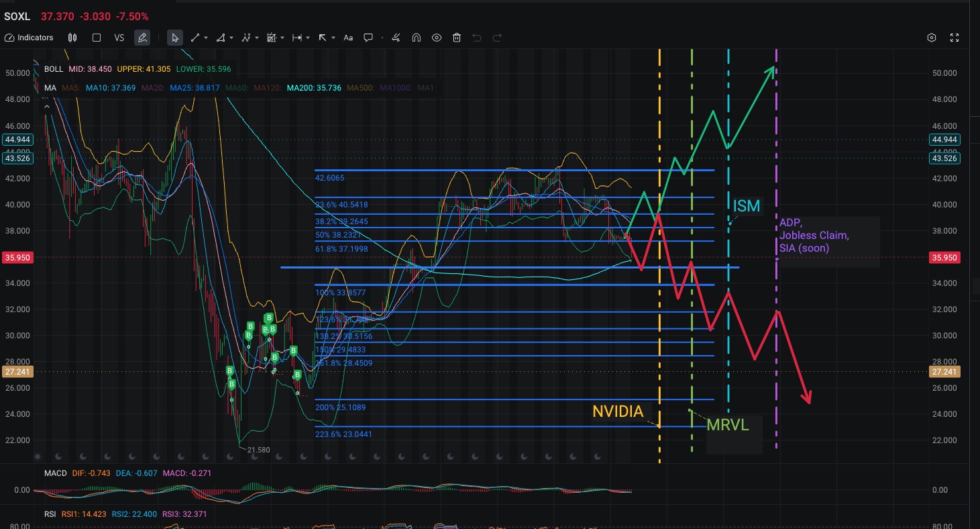The height and width of the screenshot is (529, 980).
Task: Expand the shape tool dropdown
Action: (x=231, y=38)
